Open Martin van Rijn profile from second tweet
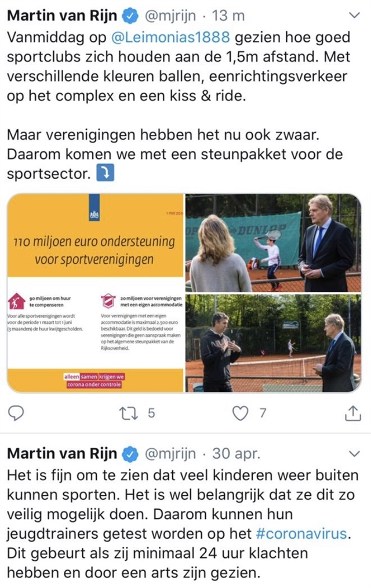This screenshot has width=371, height=588. coord(62,453)
